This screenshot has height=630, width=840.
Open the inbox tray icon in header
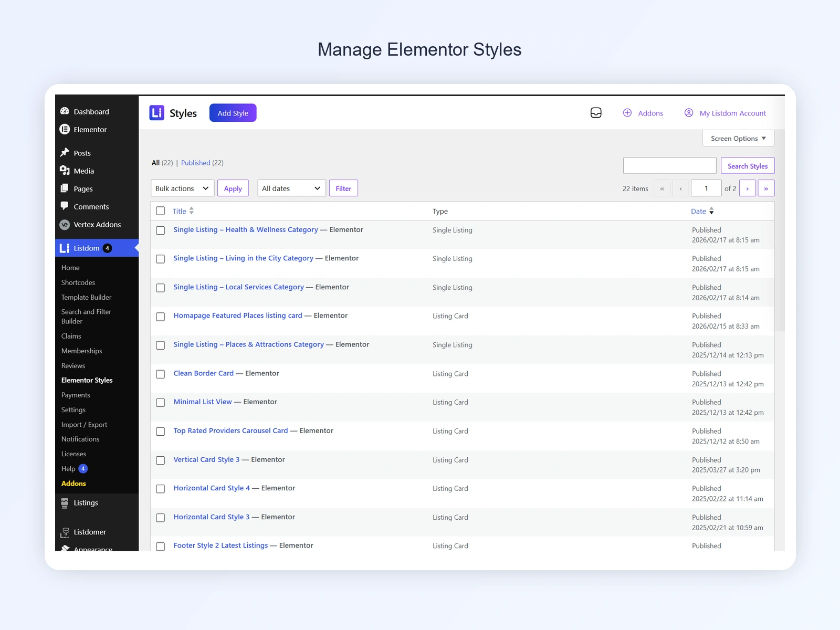pos(596,113)
